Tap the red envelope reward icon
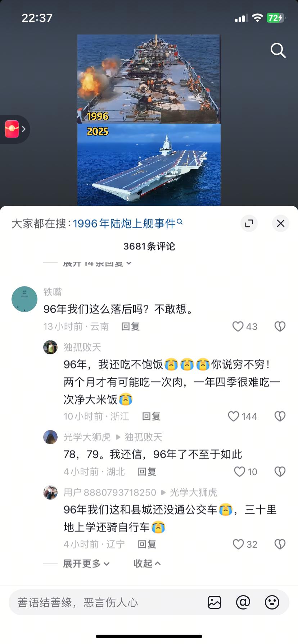This screenshot has width=298, height=644. (x=12, y=129)
